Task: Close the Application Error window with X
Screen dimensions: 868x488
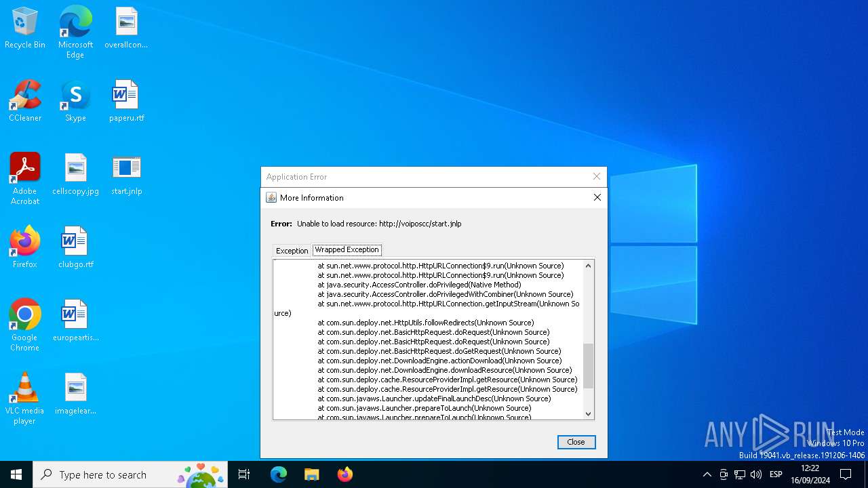Action: click(x=597, y=176)
